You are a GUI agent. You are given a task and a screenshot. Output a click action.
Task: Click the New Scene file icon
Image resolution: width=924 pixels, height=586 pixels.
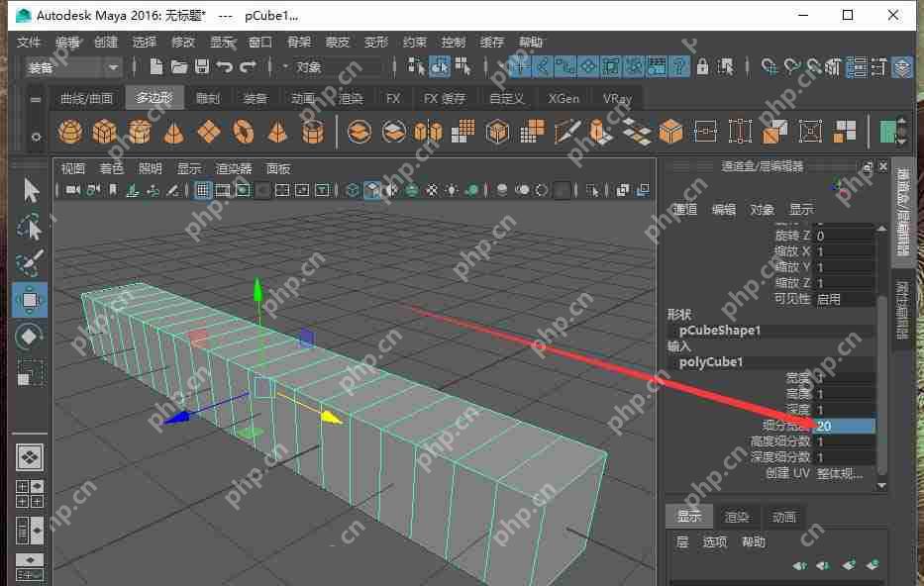coord(156,66)
